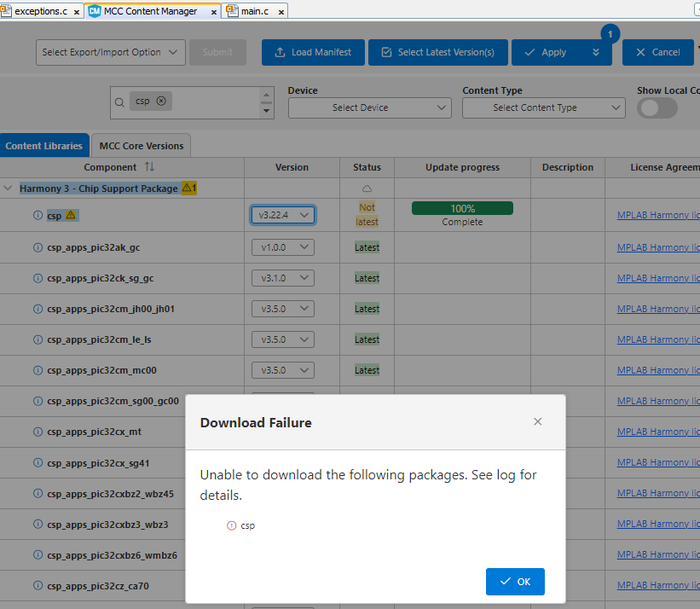Click OK in the Download Failure dialog
Viewport: 700px width, 609px height.
click(x=515, y=582)
